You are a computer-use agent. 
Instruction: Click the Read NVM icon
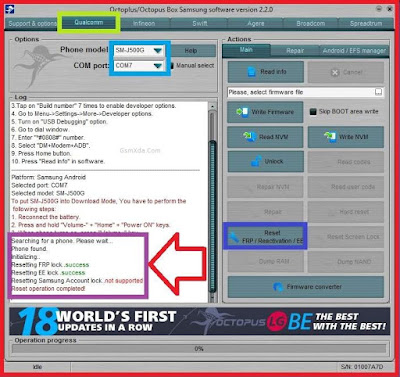[x=250, y=136]
